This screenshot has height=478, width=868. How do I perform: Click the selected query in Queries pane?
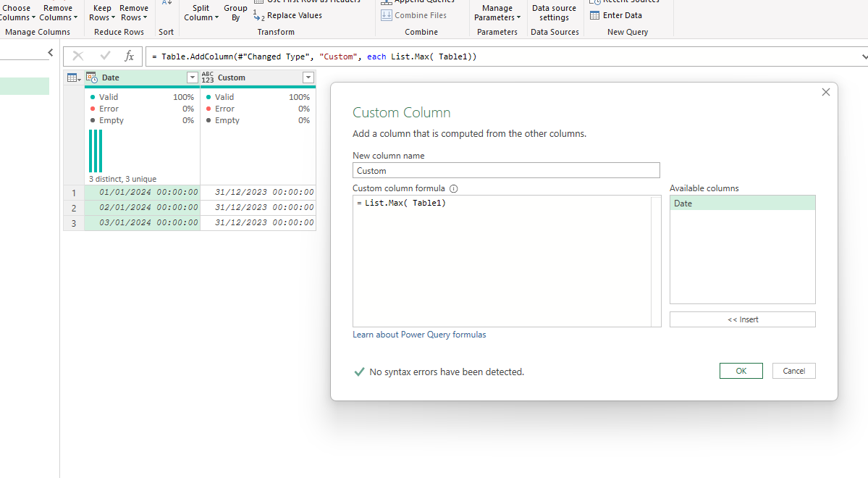tap(25, 86)
